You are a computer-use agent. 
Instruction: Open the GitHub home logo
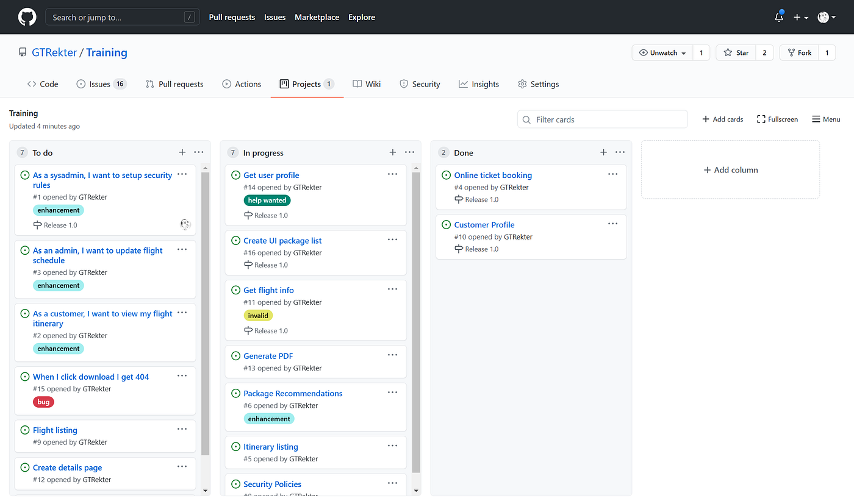coord(27,16)
